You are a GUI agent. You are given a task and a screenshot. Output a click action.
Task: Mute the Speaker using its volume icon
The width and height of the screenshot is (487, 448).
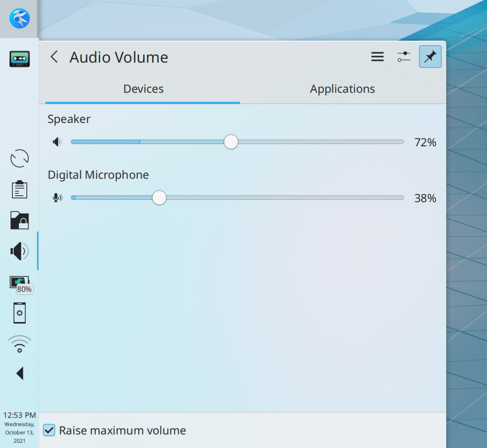(57, 142)
